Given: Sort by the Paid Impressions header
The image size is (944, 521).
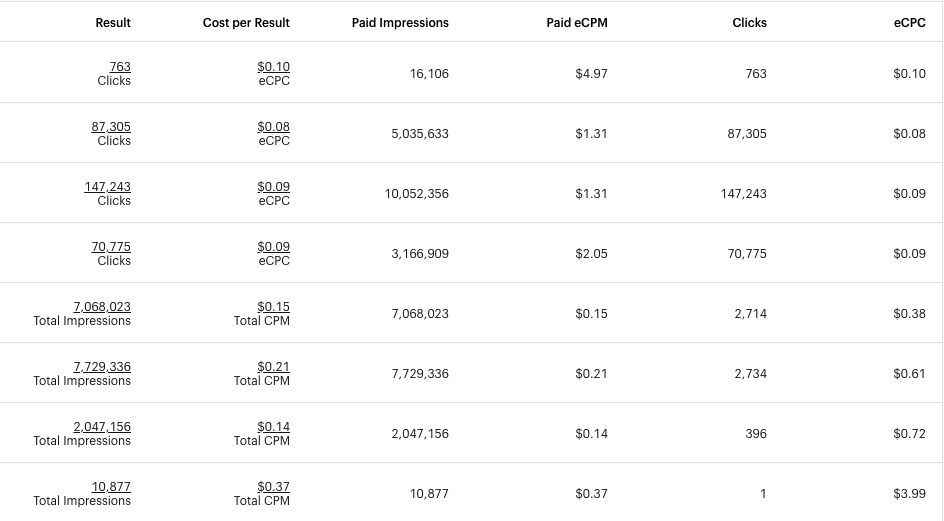Looking at the screenshot, I should pos(400,23).
